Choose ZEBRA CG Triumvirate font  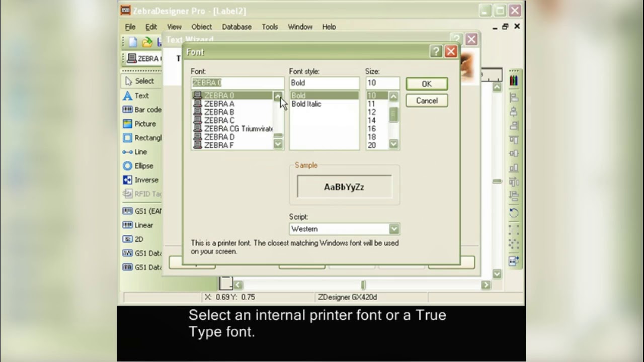coord(232,129)
